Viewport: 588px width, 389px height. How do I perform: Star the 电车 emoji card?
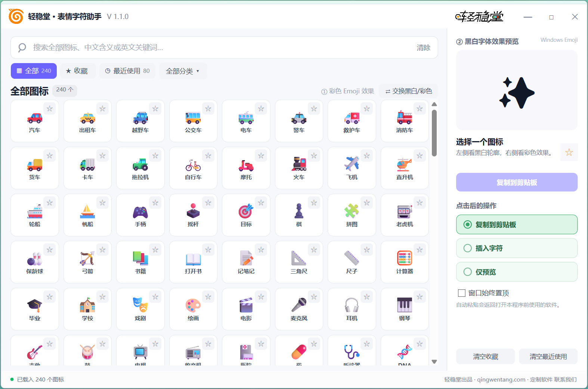pos(261,109)
